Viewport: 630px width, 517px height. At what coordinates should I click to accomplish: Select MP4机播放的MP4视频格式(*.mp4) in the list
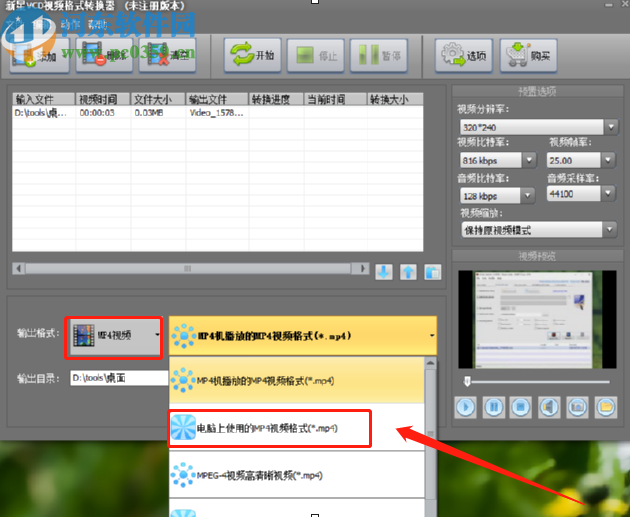[297, 380]
